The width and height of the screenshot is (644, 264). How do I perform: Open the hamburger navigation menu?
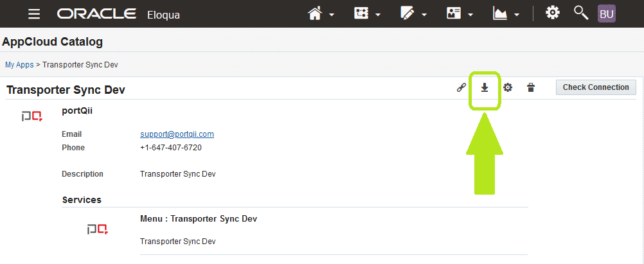(x=34, y=14)
